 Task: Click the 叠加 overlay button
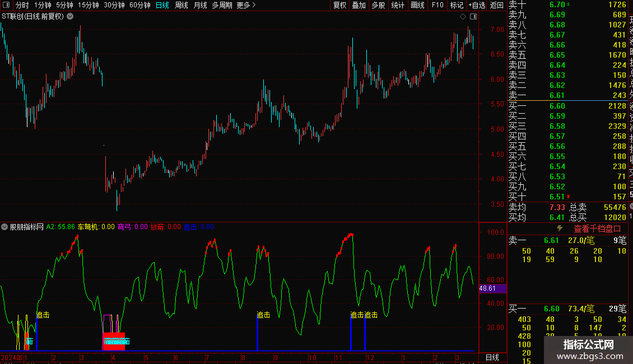coord(359,5)
